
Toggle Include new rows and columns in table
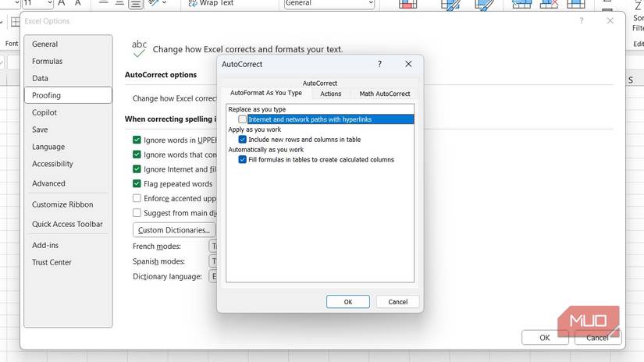(242, 139)
